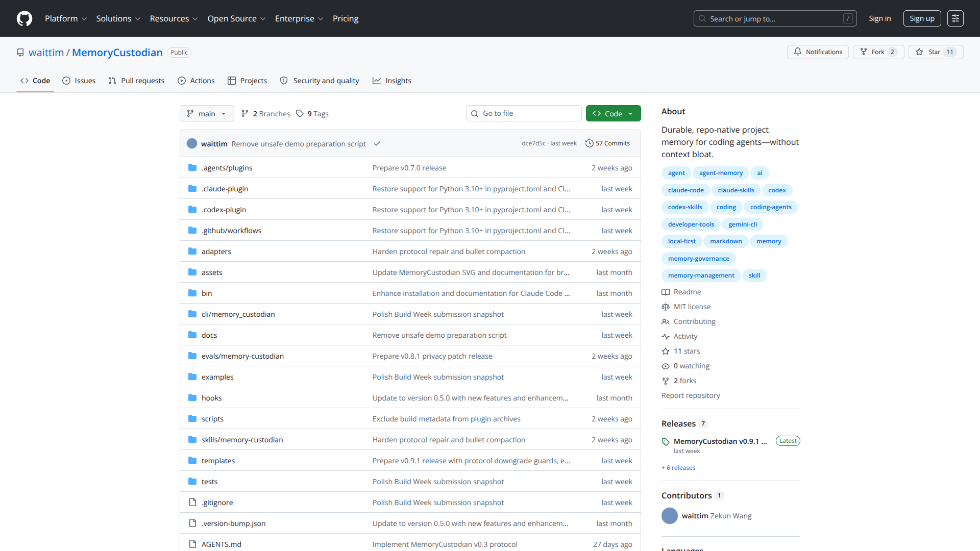Open the commit hash dce7d5c
980x551 pixels.
click(x=533, y=143)
